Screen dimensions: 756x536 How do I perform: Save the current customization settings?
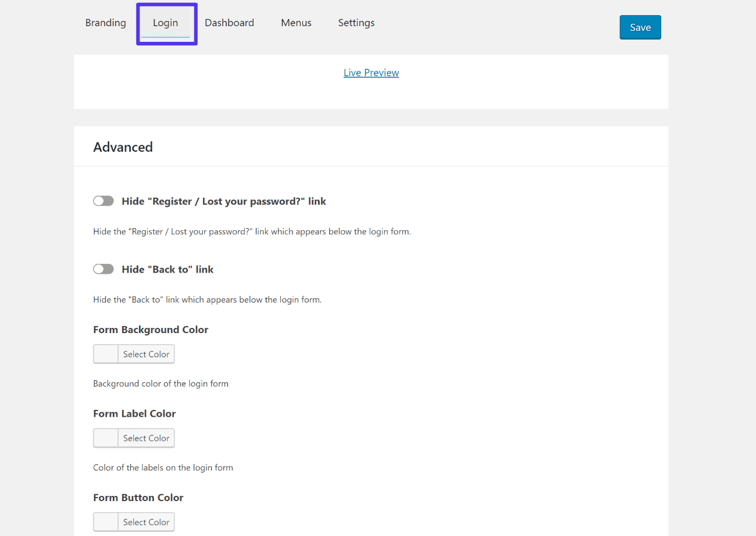click(640, 27)
